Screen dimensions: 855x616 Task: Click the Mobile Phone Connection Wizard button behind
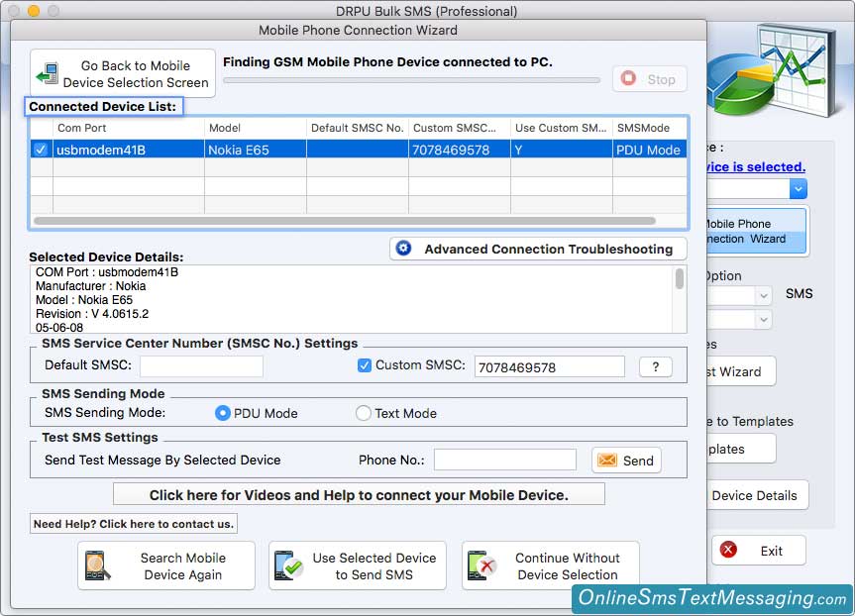click(757, 231)
